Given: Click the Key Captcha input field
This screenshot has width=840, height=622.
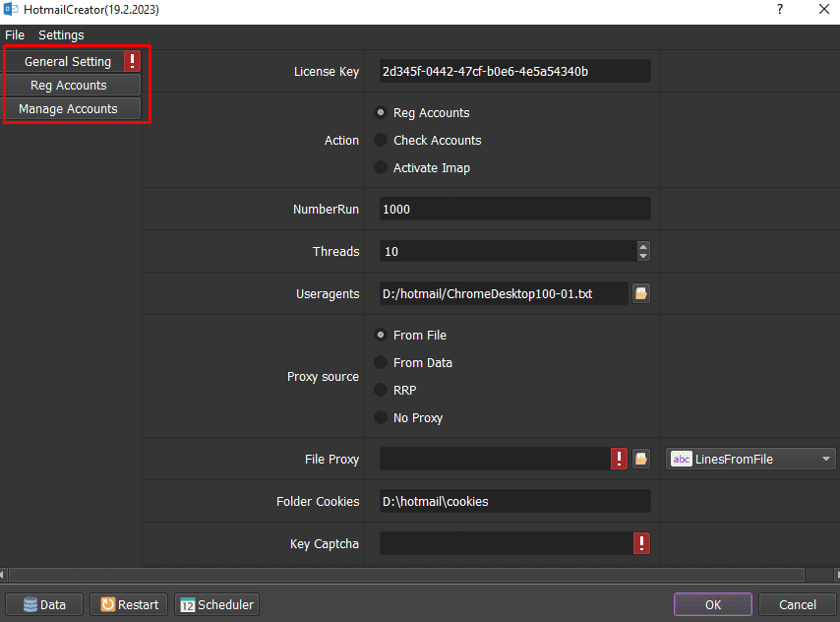Looking at the screenshot, I should pos(507,543).
